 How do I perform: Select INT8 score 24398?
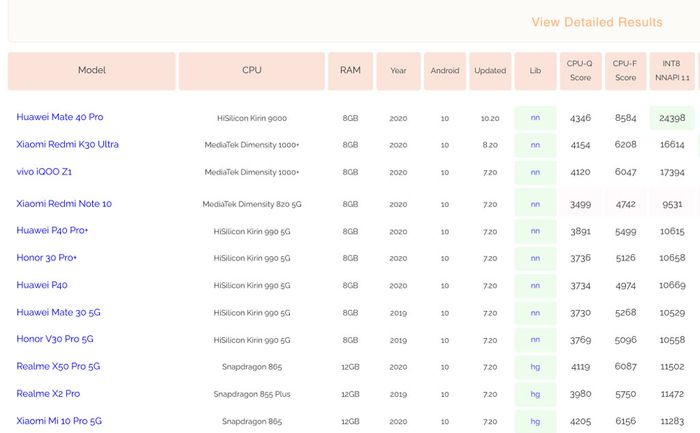click(x=672, y=118)
